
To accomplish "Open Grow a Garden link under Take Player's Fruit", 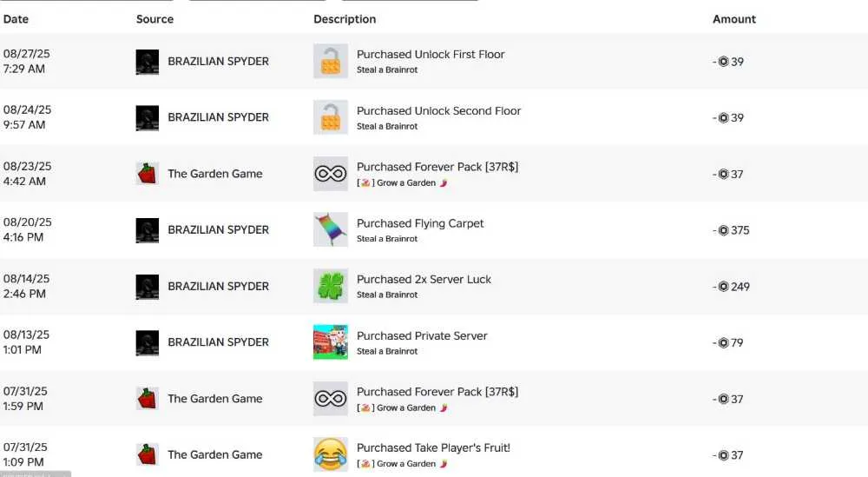I will coord(402,464).
